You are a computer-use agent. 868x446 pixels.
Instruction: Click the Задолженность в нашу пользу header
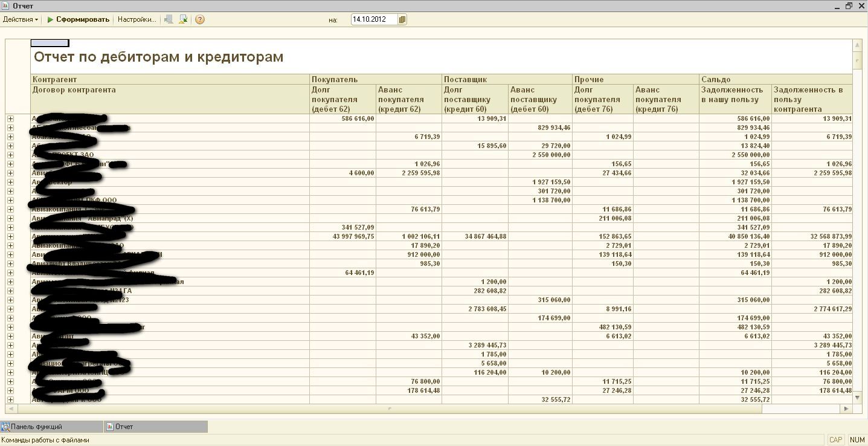(x=736, y=99)
